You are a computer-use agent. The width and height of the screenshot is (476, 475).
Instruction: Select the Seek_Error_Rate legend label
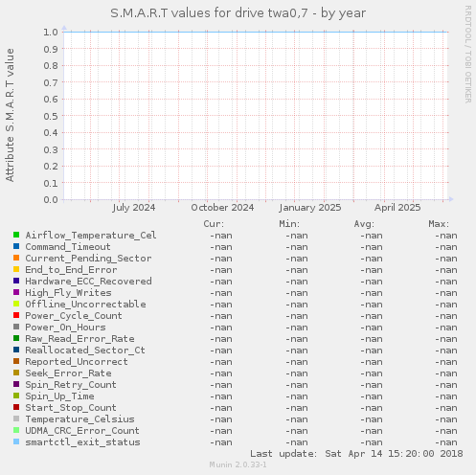[x=68, y=373]
